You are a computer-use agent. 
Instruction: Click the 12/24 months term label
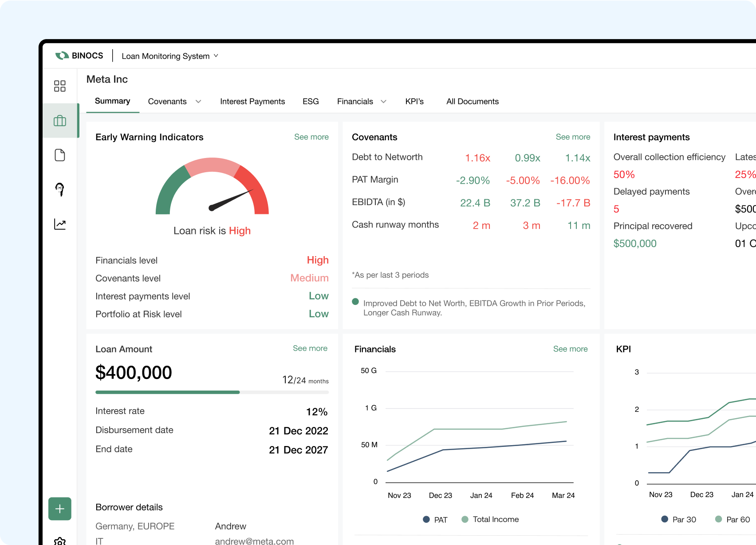[x=305, y=380]
